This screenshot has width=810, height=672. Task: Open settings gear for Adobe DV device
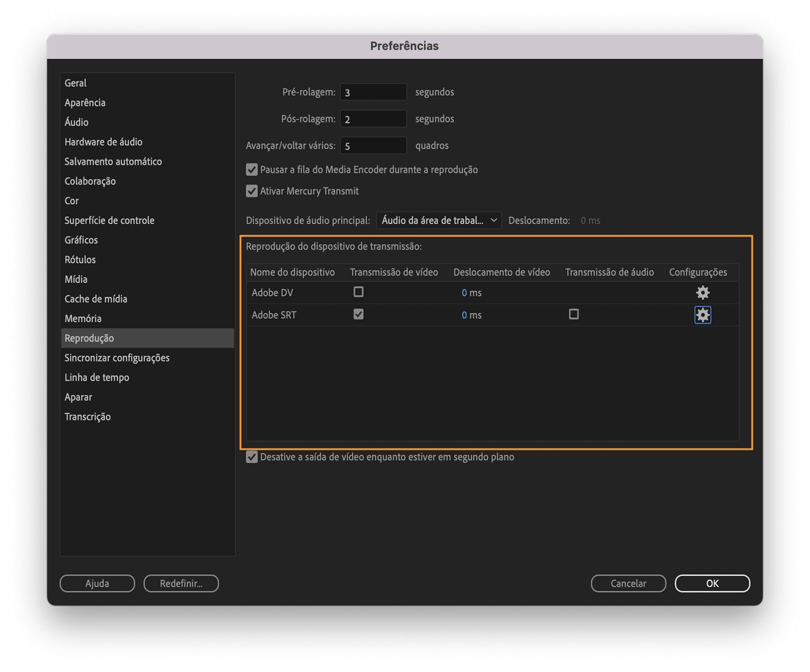click(x=702, y=292)
